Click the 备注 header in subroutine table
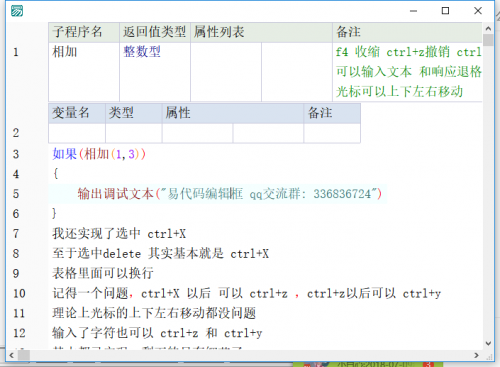Viewport: 500px width, 367px height. [407, 32]
